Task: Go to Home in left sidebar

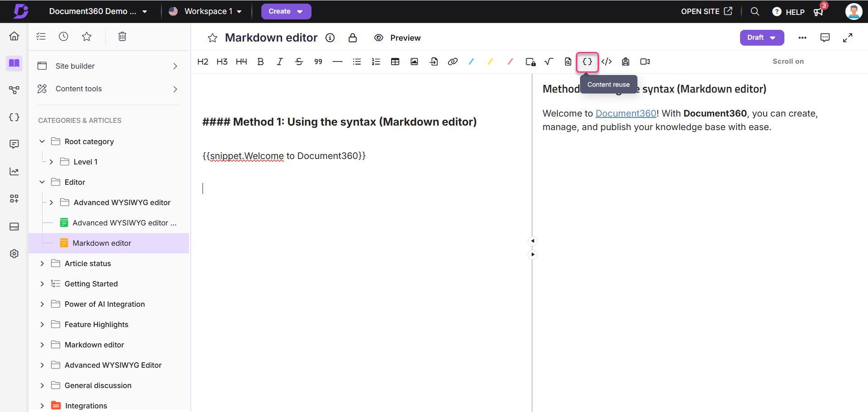Action: (x=14, y=36)
